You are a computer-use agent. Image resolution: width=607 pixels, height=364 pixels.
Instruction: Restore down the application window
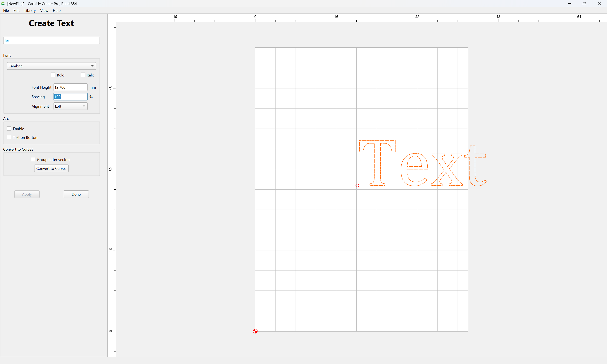tap(584, 3)
